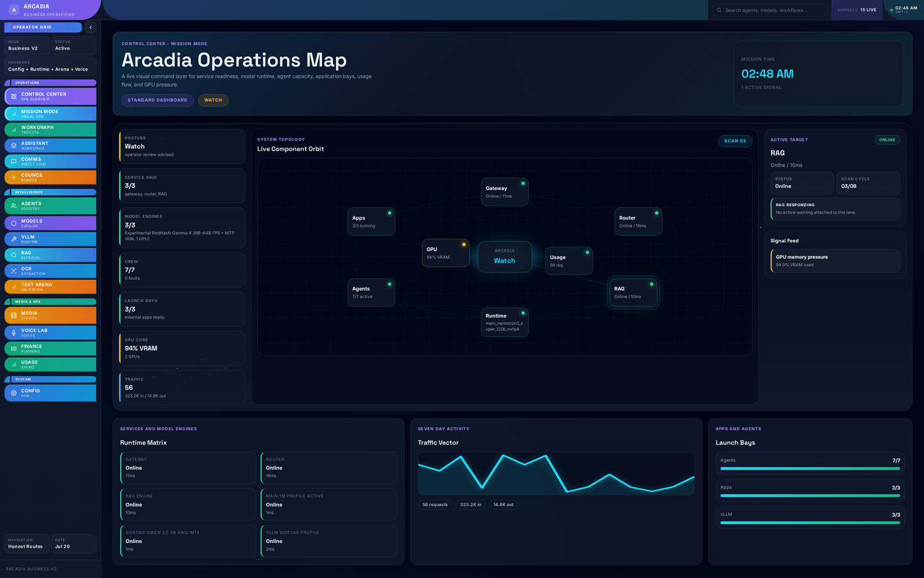The image size is (924, 578).
Task: Collapse the sidebar with the chevron button
Action: [90, 28]
